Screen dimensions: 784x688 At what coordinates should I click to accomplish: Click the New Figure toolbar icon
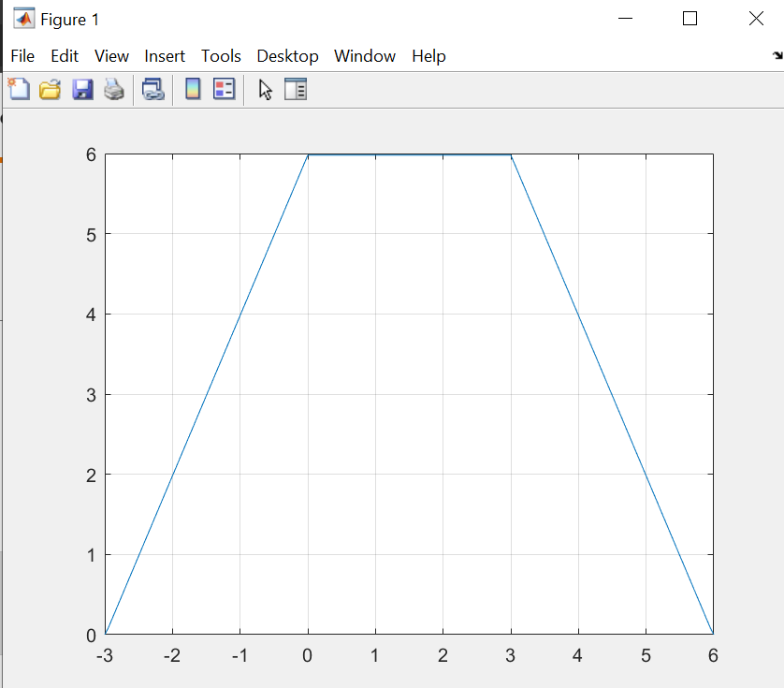point(19,90)
